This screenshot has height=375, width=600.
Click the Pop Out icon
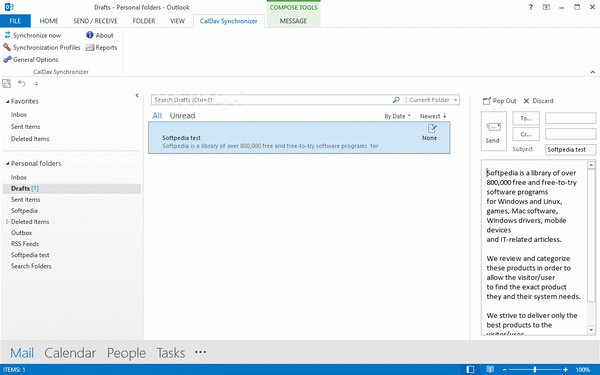tap(486, 101)
